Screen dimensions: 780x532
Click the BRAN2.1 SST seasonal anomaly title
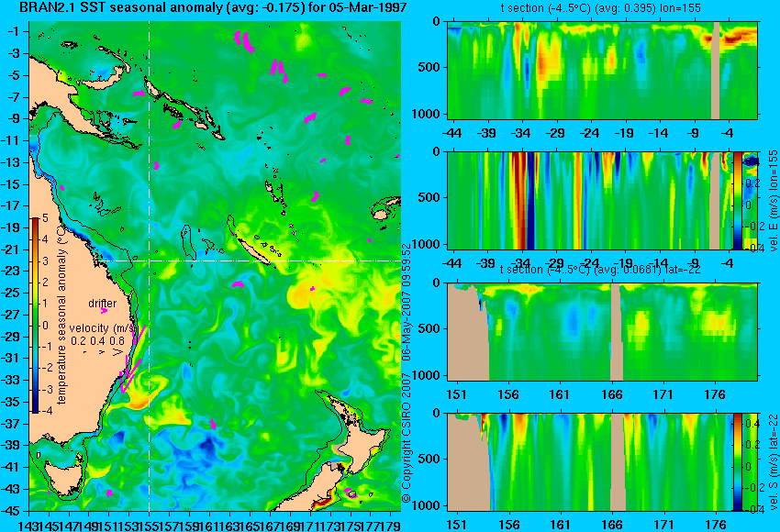coord(212,7)
